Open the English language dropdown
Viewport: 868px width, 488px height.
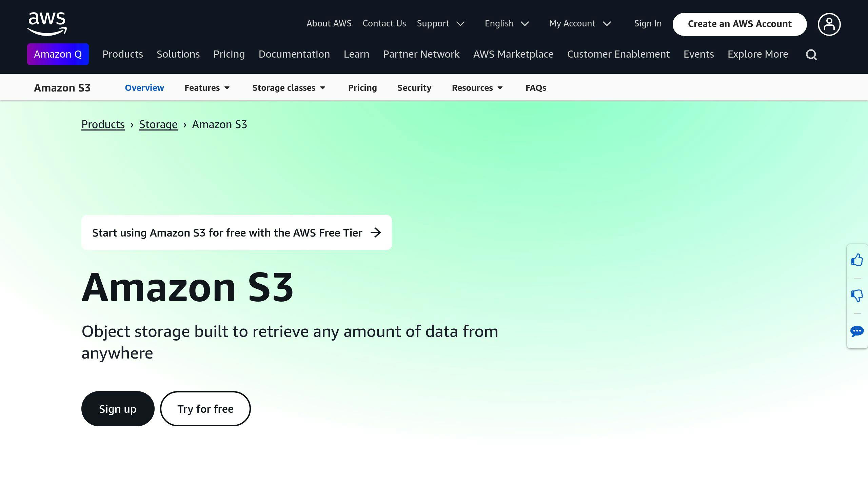[507, 23]
